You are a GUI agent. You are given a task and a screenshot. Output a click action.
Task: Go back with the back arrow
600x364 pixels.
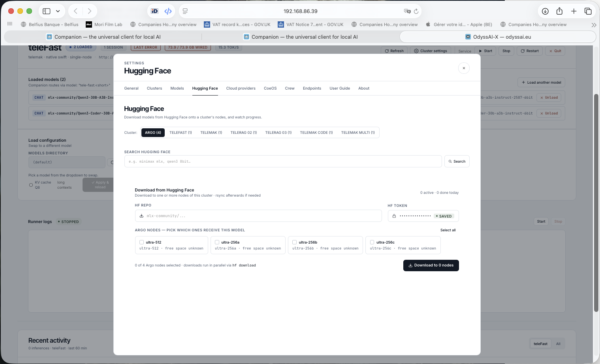pos(76,11)
